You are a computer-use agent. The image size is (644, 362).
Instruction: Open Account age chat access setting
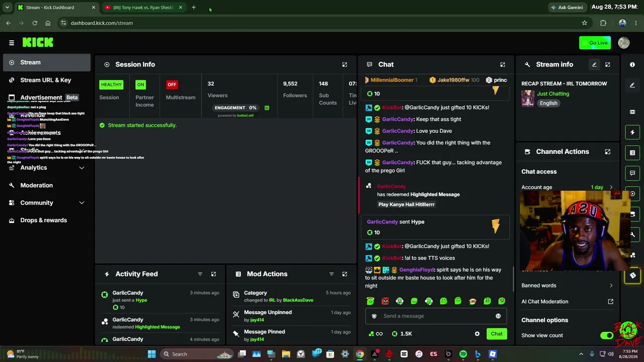tap(567, 187)
